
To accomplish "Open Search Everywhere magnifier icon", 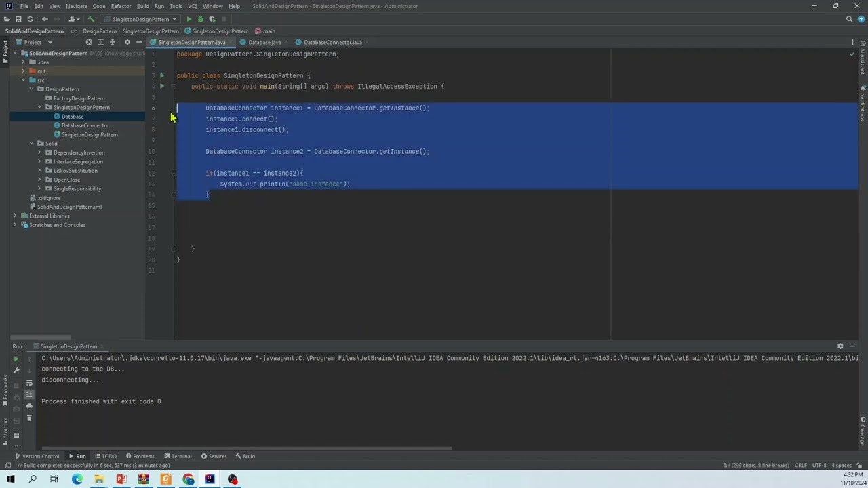I will 849,19.
